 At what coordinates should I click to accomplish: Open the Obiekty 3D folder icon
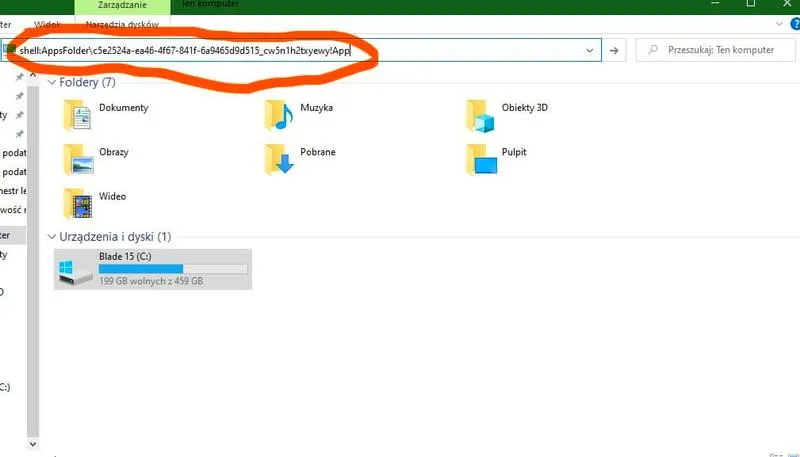(480, 116)
